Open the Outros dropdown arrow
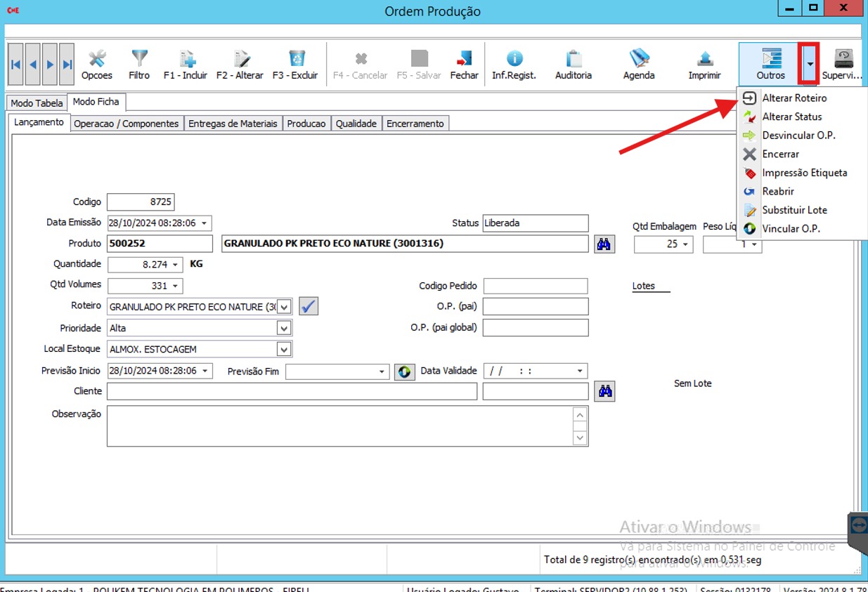 point(810,64)
